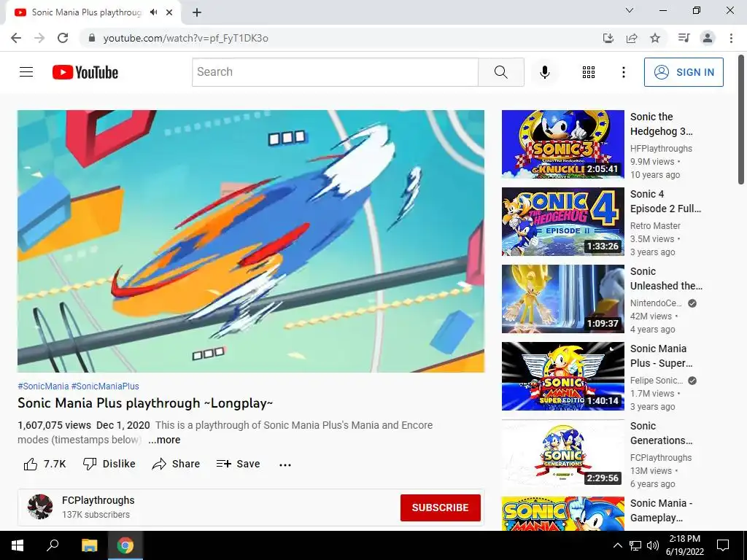The width and height of the screenshot is (747, 560).
Task: Open the Windows notification center
Action: [x=723, y=545]
